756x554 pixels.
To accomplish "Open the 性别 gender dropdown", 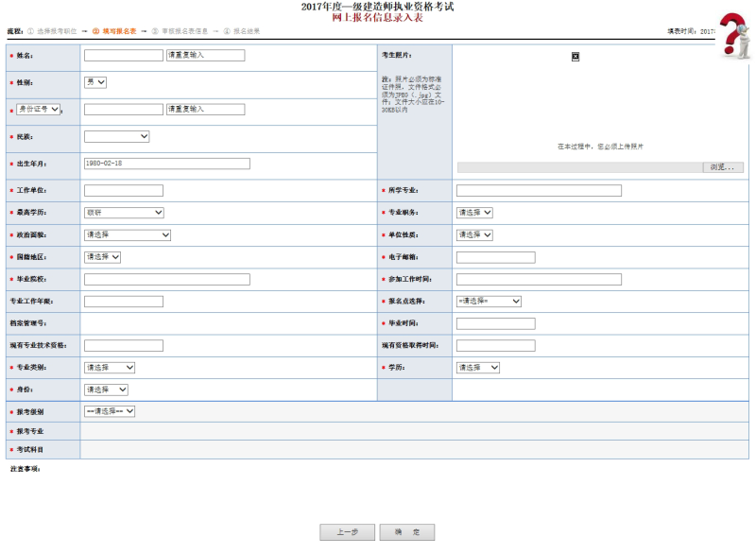I will 94,82.
